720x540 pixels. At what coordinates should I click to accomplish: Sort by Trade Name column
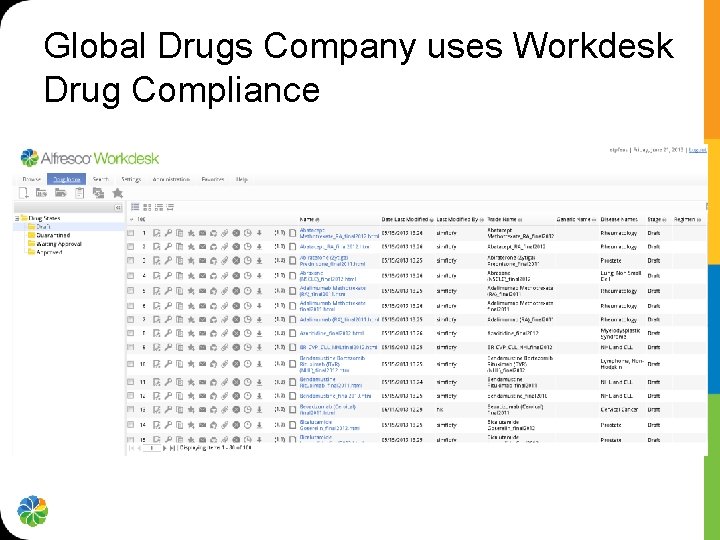504,220
